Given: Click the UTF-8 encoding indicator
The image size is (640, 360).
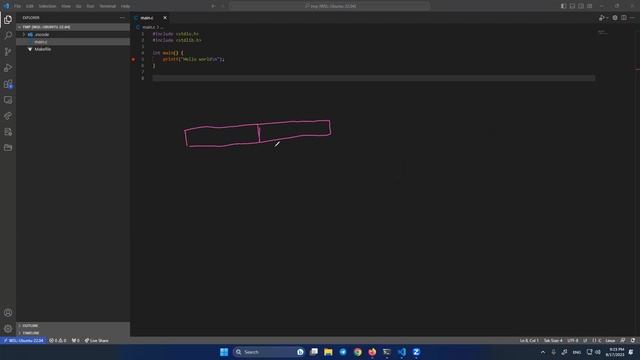Looking at the screenshot, I should (573, 340).
